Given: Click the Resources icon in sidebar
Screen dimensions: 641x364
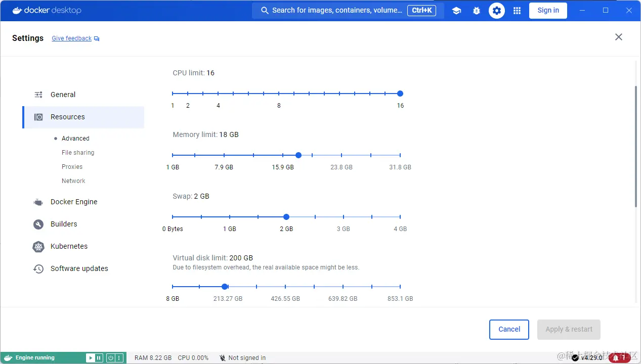Looking at the screenshot, I should [x=38, y=117].
